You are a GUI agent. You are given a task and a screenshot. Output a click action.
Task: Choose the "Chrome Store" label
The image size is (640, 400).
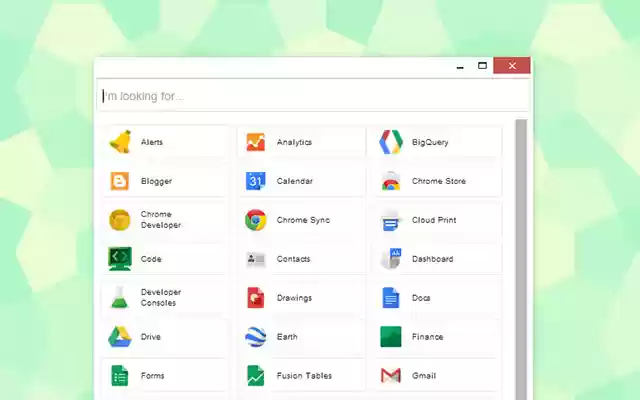click(x=439, y=181)
